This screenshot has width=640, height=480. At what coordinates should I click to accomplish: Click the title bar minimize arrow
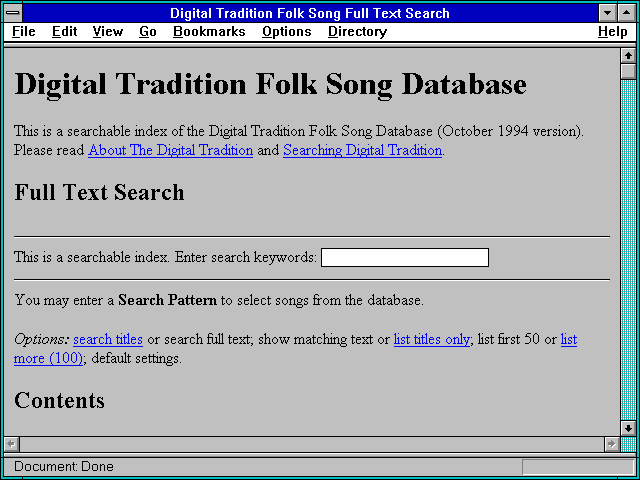pos(608,13)
